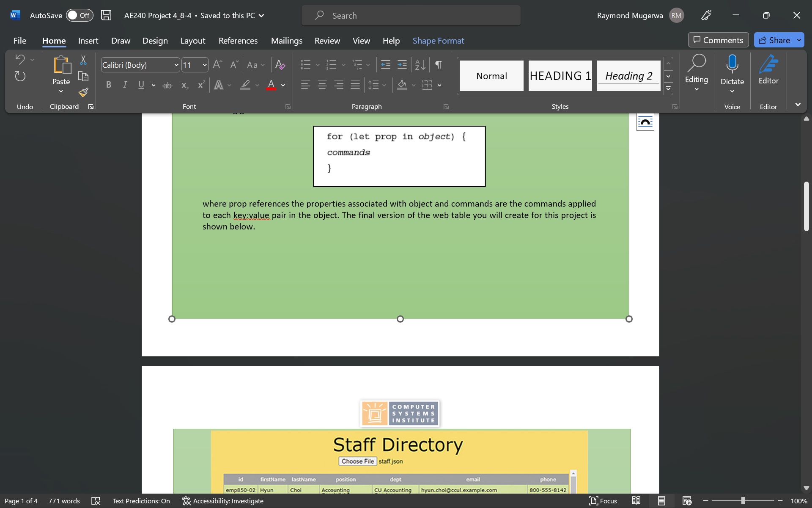Expand the font size dropdown

pyautogui.click(x=205, y=65)
